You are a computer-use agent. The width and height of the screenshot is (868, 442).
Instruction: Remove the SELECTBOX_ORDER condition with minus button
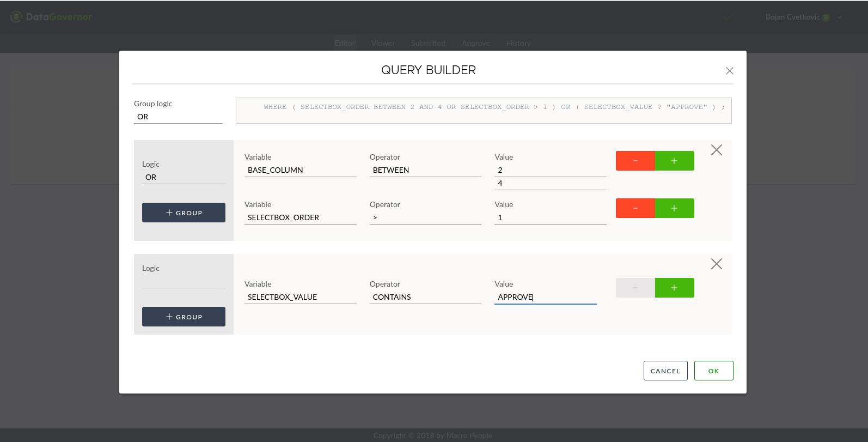pos(635,208)
